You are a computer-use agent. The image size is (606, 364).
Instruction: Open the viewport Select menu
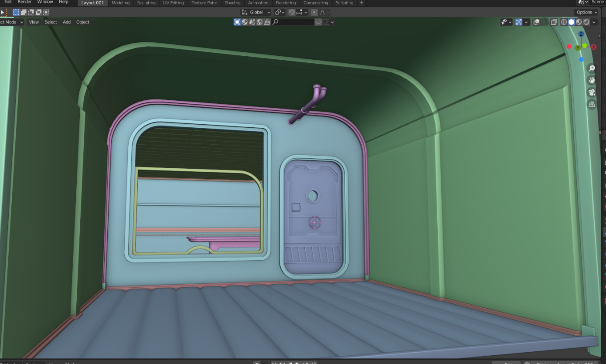tap(51, 22)
